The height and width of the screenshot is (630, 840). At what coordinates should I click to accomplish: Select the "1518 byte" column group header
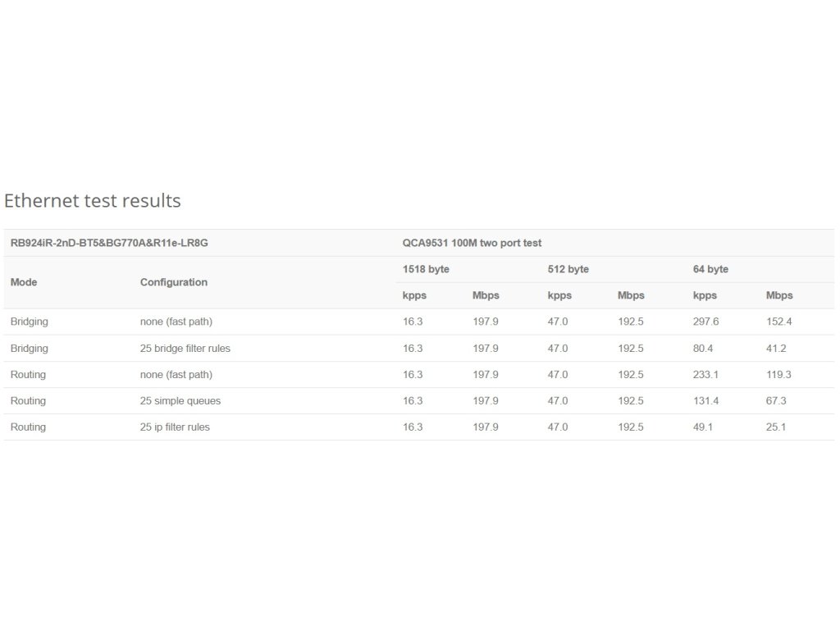tap(426, 269)
